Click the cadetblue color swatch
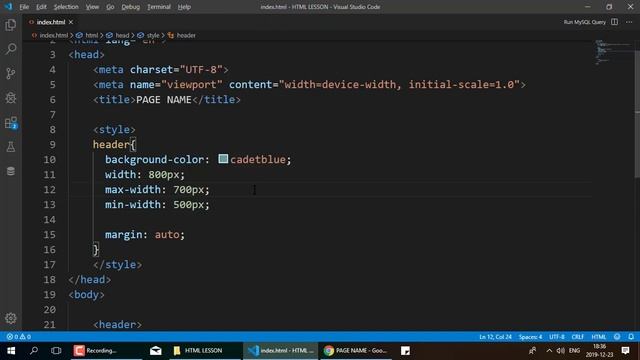 [223, 159]
